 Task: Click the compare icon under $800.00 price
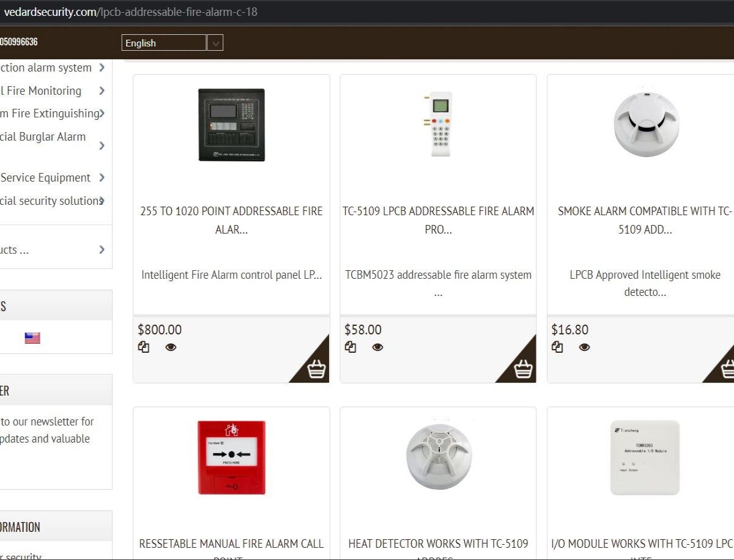pos(144,347)
